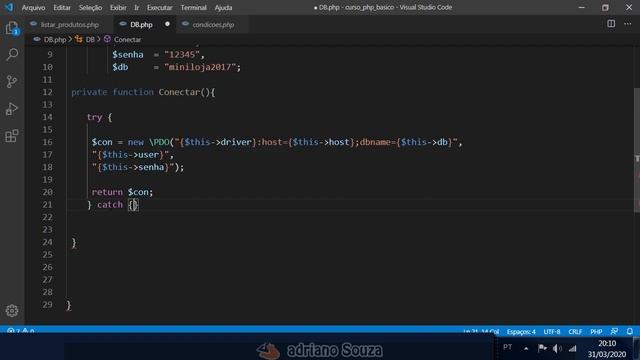The height and width of the screenshot is (360, 640).
Task: Open notifications bell in status bar
Action: [x=630, y=331]
